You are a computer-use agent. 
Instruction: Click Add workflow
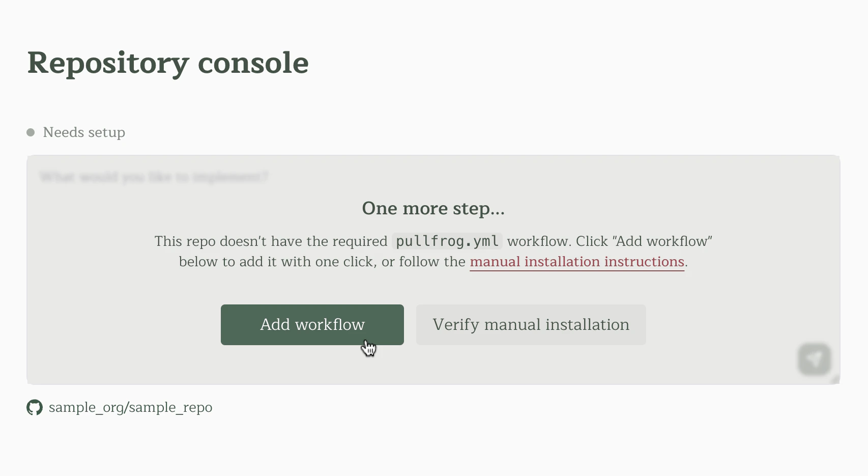point(312,324)
